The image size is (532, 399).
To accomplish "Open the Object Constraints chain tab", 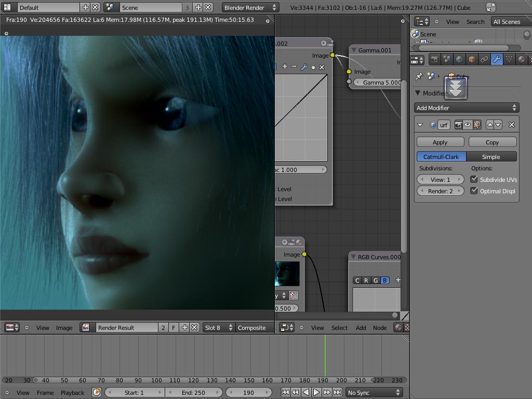I will coord(484,60).
